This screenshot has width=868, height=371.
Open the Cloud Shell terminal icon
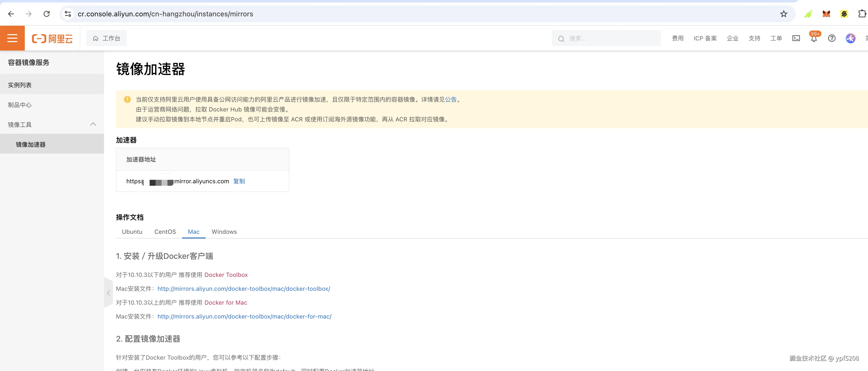tap(796, 38)
